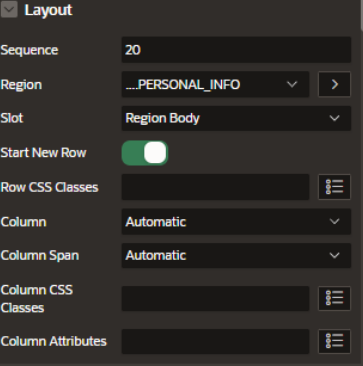Open Column CSS Classes list picker

click(334, 298)
